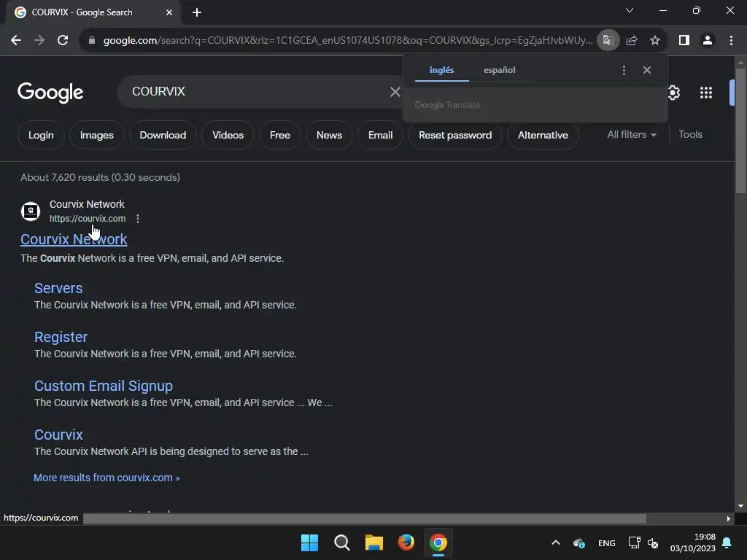The height and width of the screenshot is (560, 747).
Task: Open the Windows Start menu
Action: tap(309, 542)
